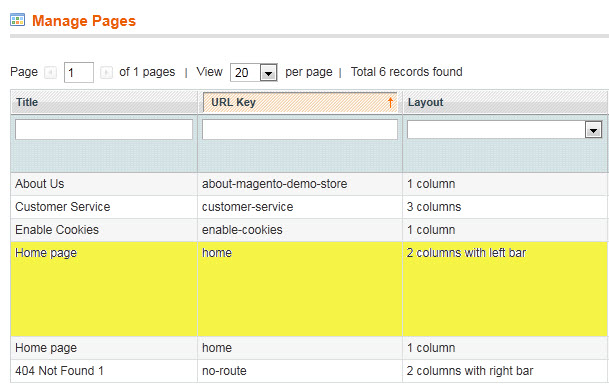Click the no-route URL key cell

pyautogui.click(x=300, y=370)
